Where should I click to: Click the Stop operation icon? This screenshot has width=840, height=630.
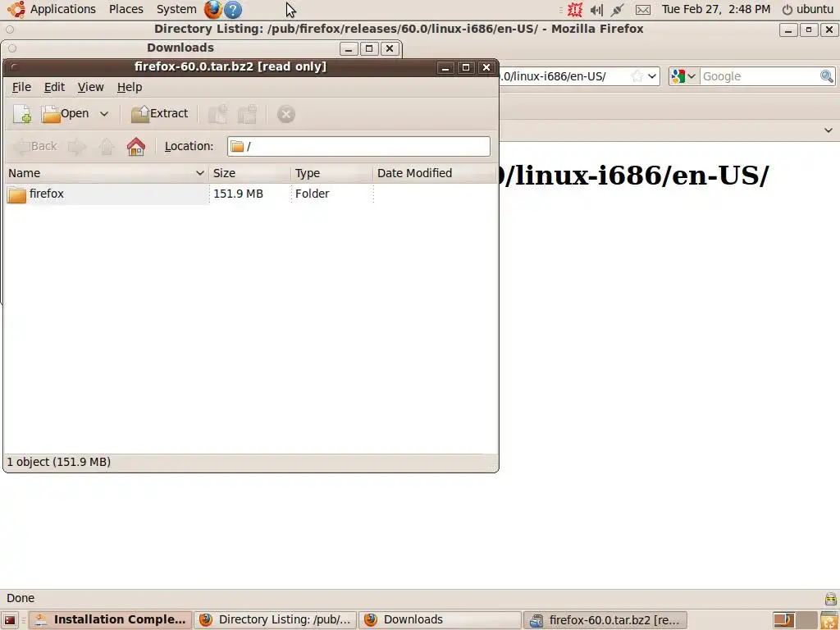click(286, 113)
